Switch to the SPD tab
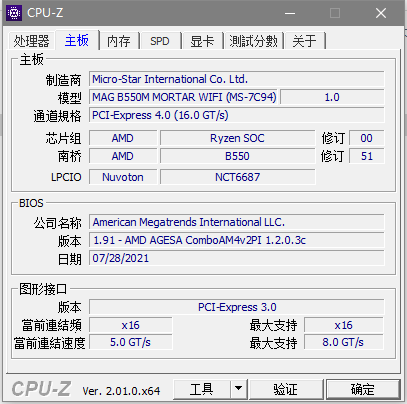The width and height of the screenshot is (407, 404). (x=160, y=41)
